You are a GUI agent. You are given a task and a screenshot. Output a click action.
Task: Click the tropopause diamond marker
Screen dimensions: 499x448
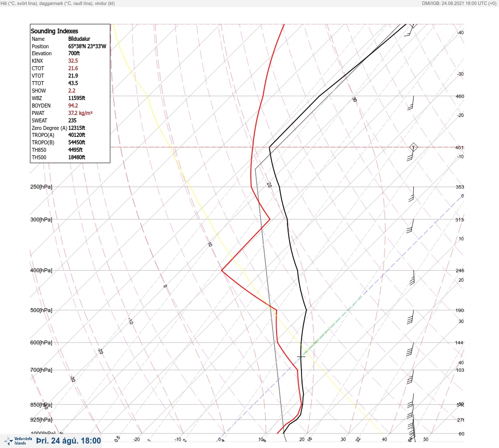(x=413, y=147)
